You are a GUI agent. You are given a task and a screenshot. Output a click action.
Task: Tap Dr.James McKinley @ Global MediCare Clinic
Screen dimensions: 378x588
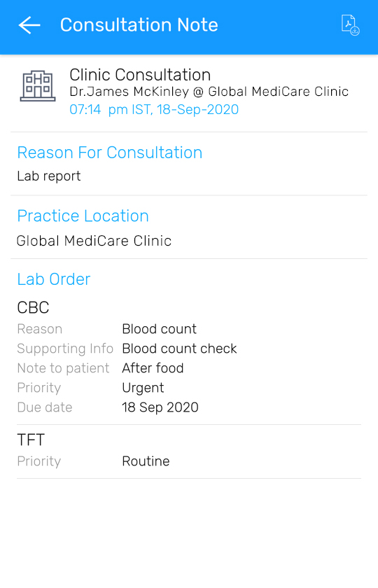(x=209, y=92)
